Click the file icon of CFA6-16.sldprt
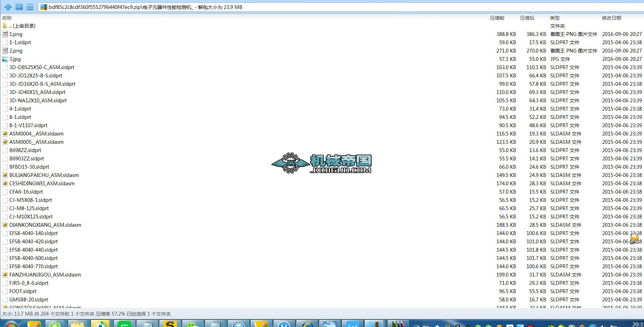Screen dimensions: 644x327 [x=5, y=192]
